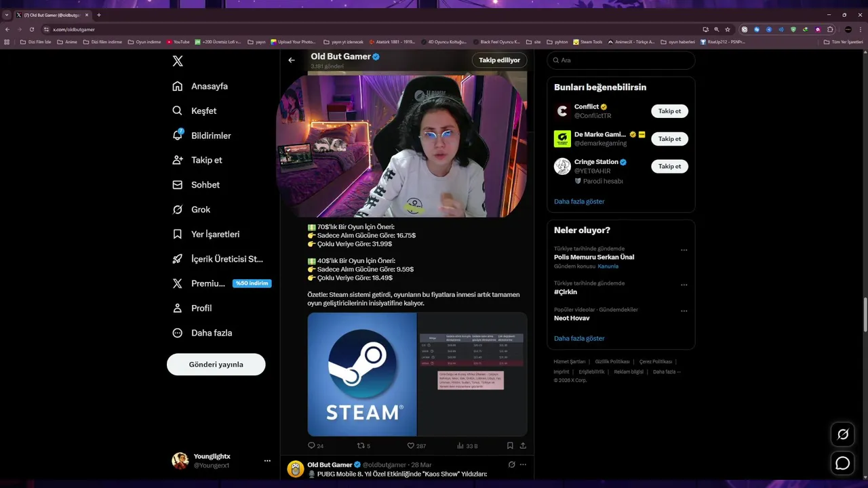Viewport: 868px width, 488px height.
Task: Open Chrome three-dot menu
Action: coord(861,30)
